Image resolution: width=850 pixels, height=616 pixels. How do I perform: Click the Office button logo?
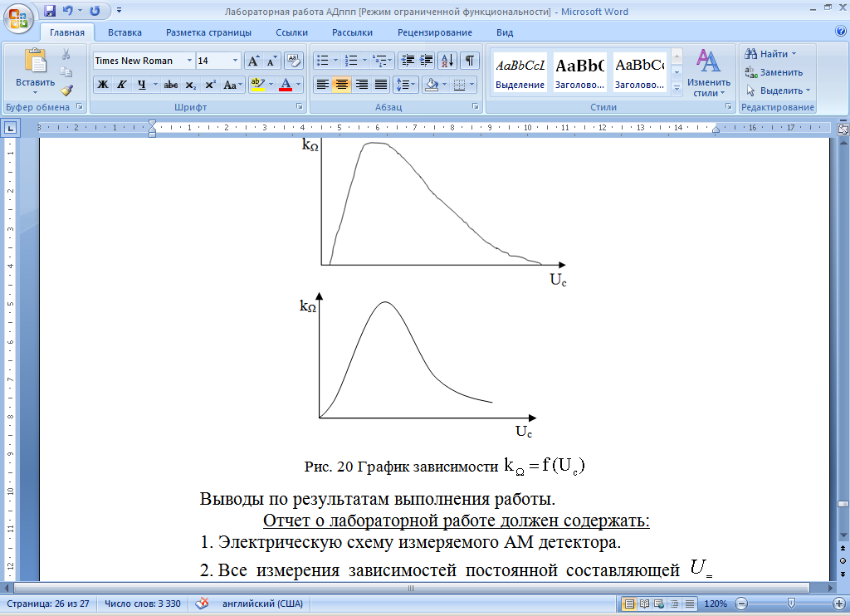click(18, 17)
